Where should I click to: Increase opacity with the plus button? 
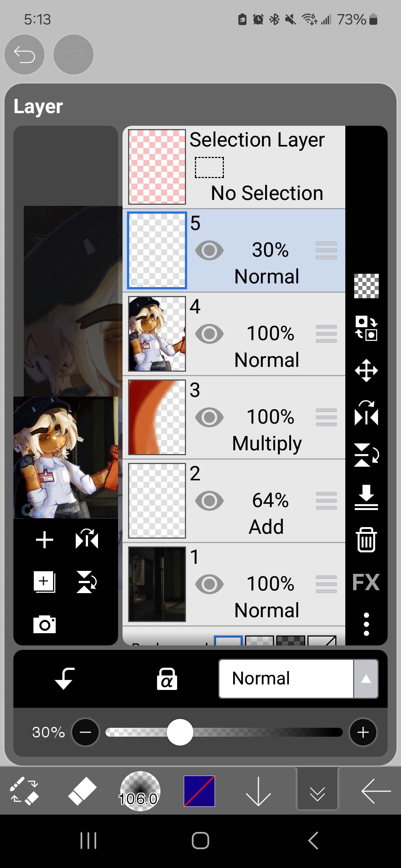point(363,732)
